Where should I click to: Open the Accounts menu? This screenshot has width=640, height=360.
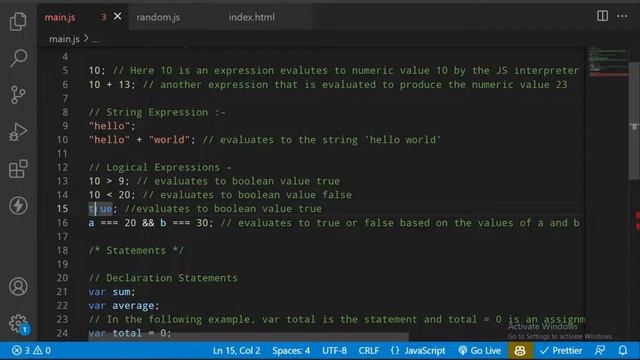point(18,287)
